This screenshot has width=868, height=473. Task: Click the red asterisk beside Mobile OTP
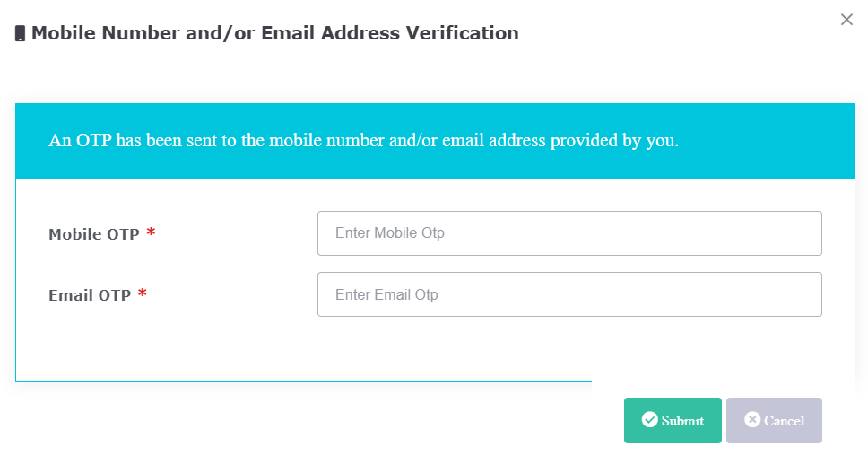[151, 232]
